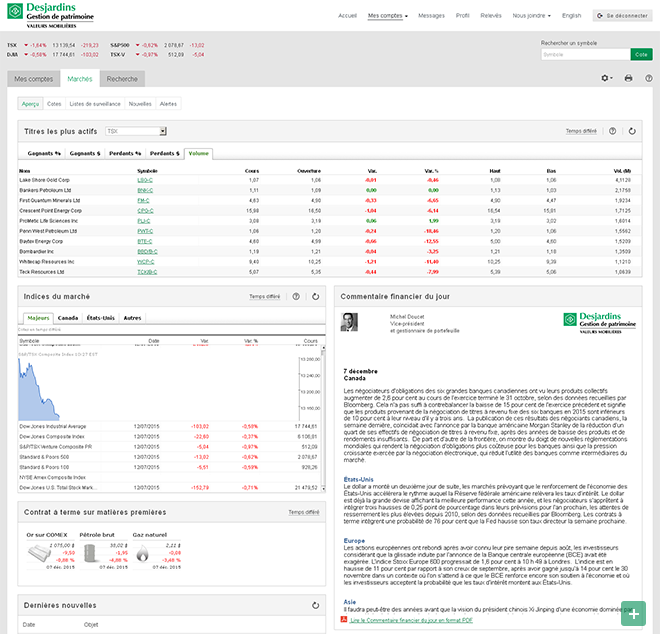The width and height of the screenshot is (660, 634).
Task: Show the Gagnants $ tab
Action: 85,153
